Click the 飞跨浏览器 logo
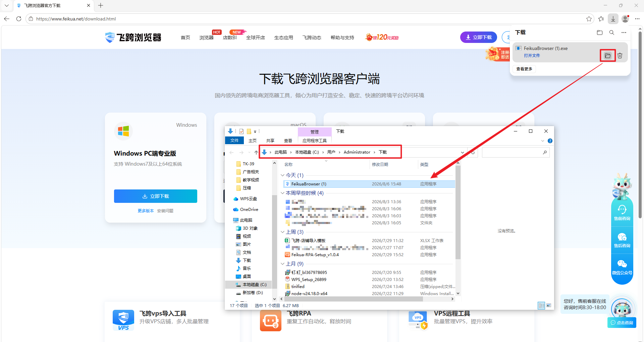This screenshot has width=644, height=342. point(133,37)
